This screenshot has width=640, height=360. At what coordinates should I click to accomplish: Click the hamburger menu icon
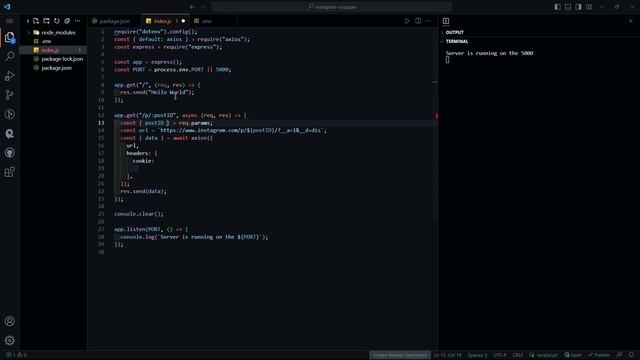(x=9, y=21)
